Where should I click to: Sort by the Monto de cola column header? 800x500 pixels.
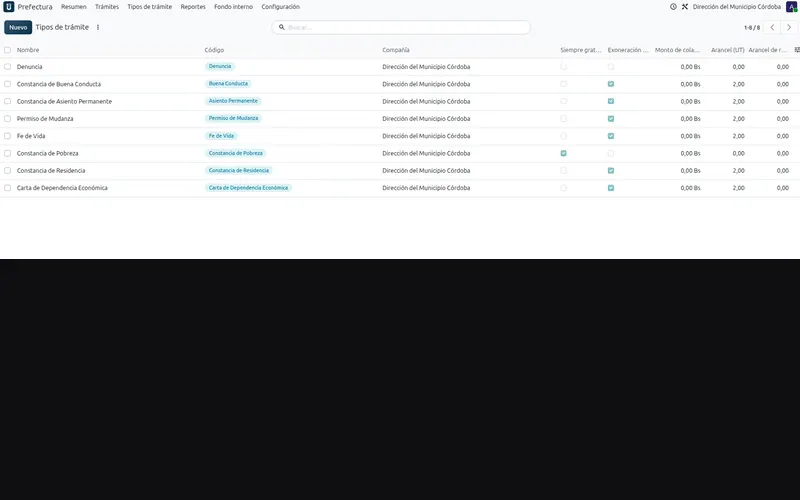(x=678, y=50)
